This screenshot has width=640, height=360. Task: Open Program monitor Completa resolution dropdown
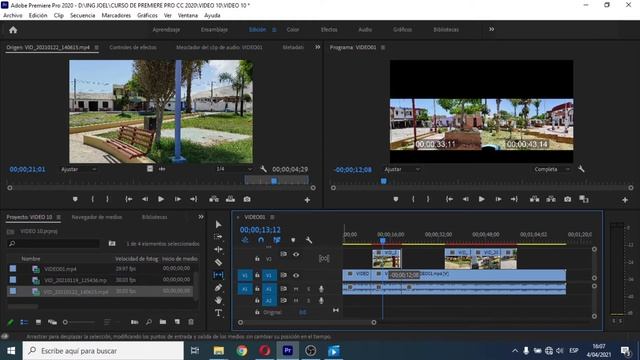point(552,169)
